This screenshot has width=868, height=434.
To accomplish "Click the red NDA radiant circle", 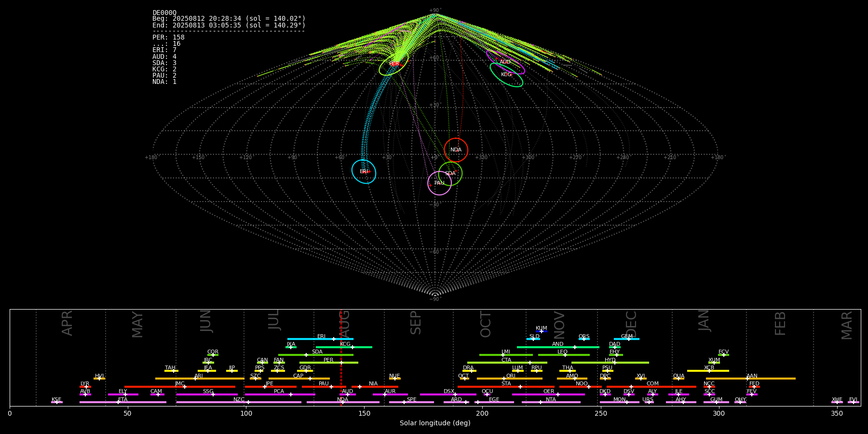I will pyautogui.click(x=456, y=150).
